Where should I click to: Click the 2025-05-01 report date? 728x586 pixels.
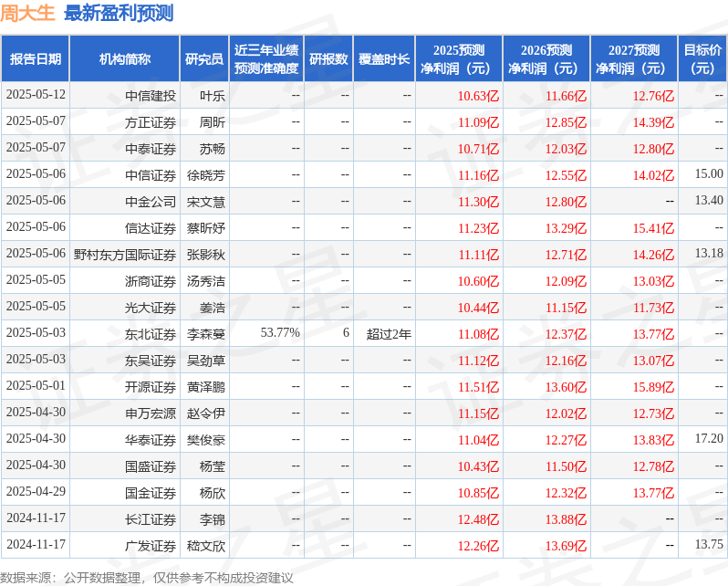coord(36,386)
